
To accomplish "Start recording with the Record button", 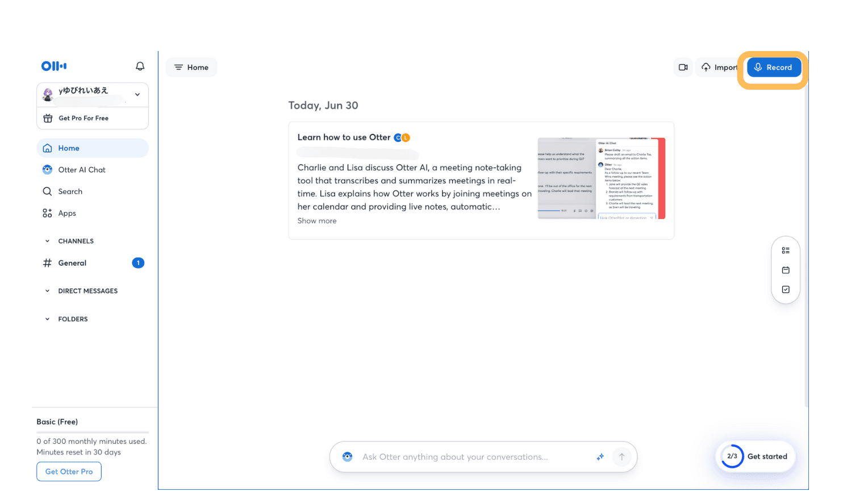I will [774, 67].
